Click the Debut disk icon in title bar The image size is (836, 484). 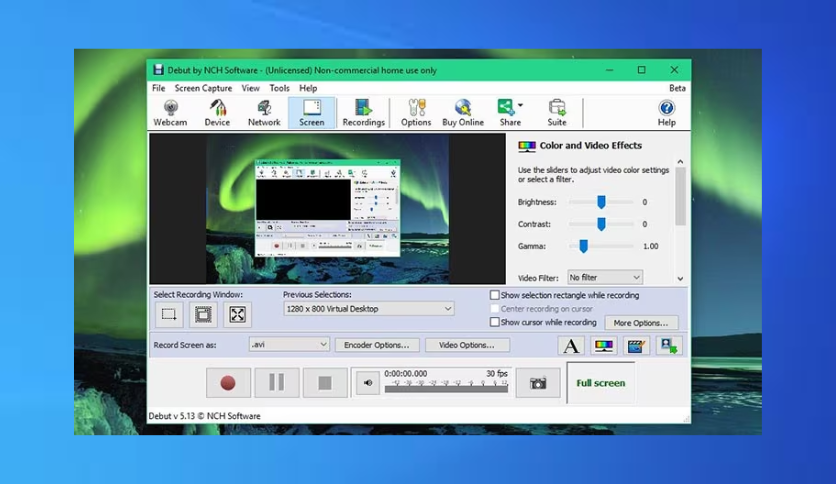pos(158,70)
